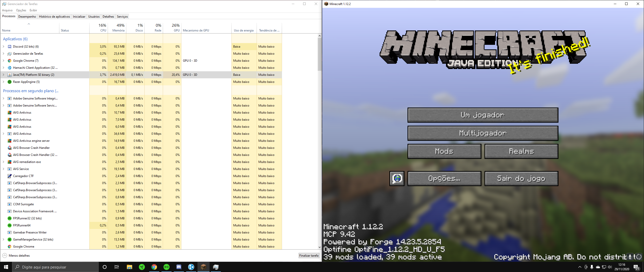This screenshot has width=644, height=272.
Task: Select the COM Surrogate process row
Action: 141,204
